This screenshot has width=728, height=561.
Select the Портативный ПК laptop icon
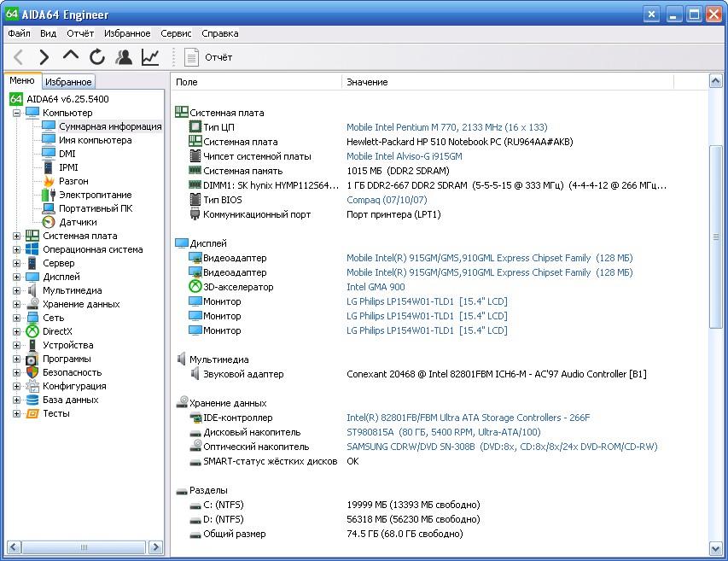tap(49, 208)
